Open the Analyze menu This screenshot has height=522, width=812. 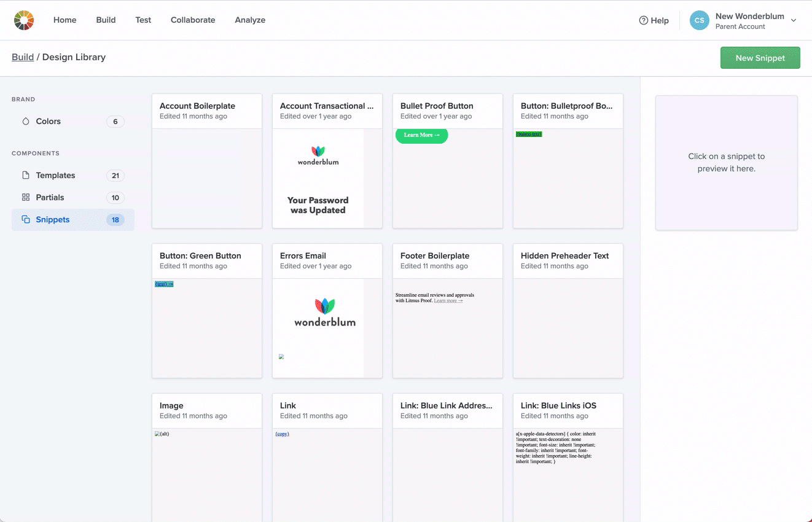coord(250,20)
